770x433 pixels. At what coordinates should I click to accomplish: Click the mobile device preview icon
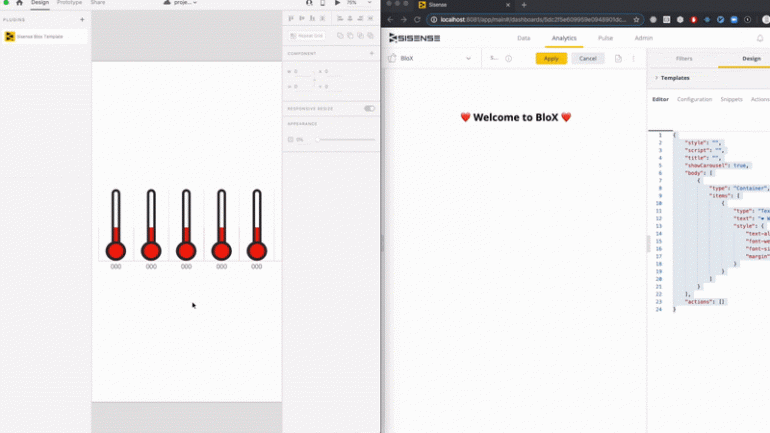pos(323,3)
